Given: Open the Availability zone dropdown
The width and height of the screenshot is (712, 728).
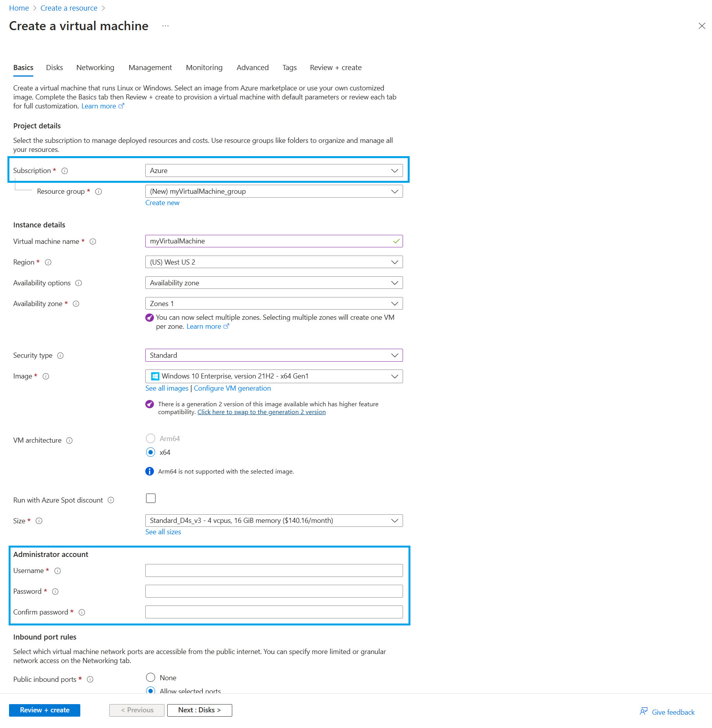Looking at the screenshot, I should click(274, 304).
